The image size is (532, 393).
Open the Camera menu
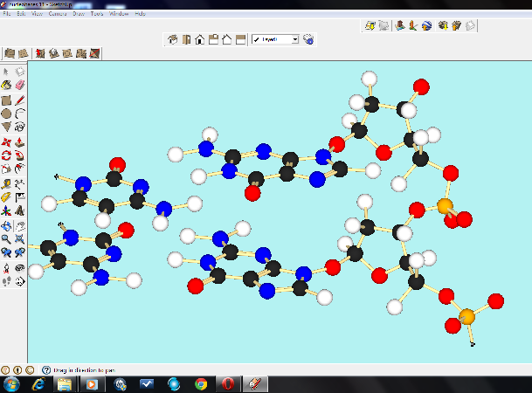pyautogui.click(x=57, y=15)
